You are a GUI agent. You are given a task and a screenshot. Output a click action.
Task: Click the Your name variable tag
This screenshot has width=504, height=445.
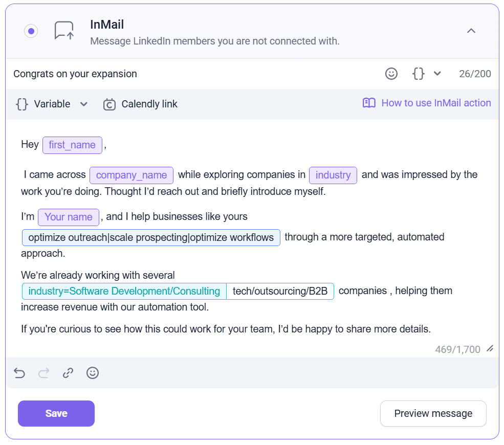pyautogui.click(x=69, y=217)
